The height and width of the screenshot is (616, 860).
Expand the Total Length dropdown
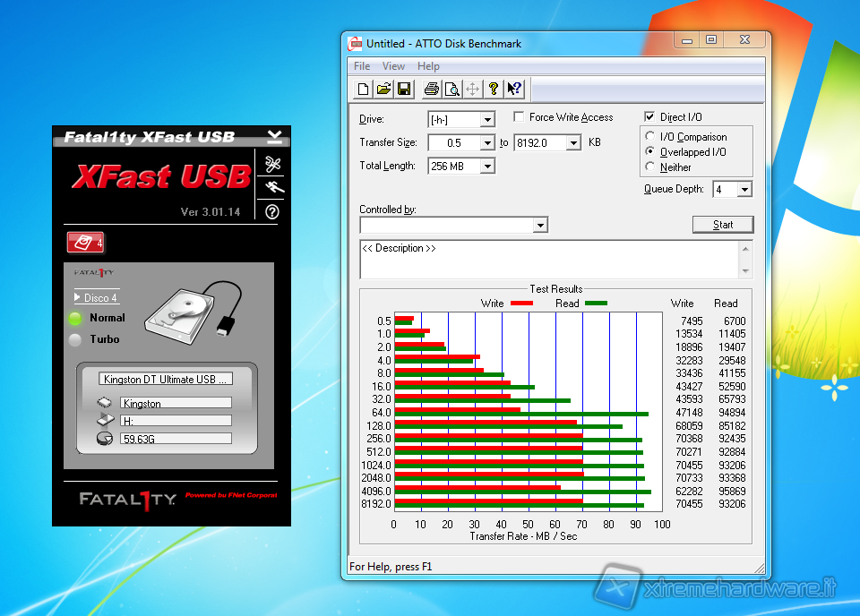point(487,167)
